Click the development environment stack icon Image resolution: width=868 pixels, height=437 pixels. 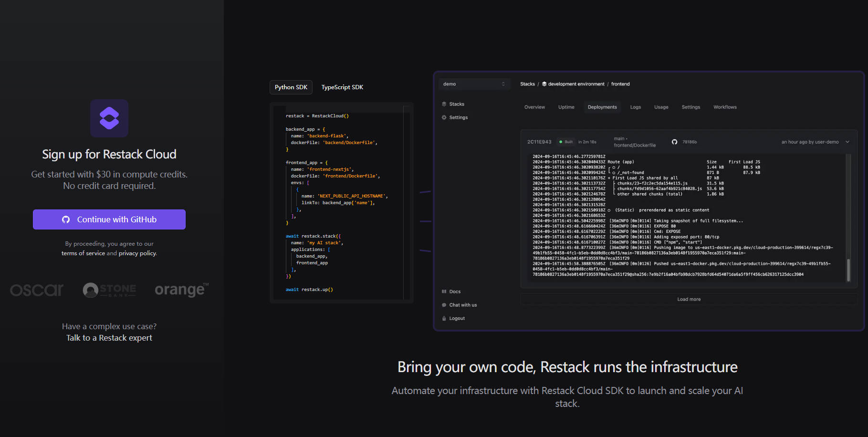click(544, 84)
